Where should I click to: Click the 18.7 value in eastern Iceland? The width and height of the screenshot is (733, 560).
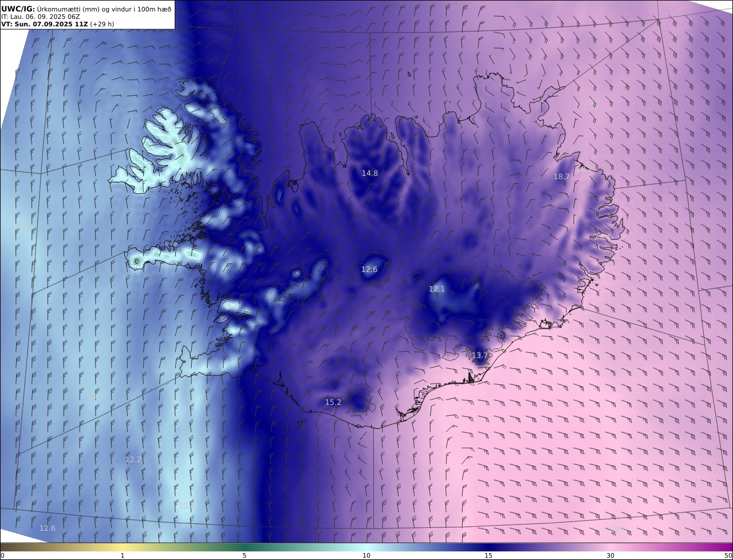coord(561,177)
